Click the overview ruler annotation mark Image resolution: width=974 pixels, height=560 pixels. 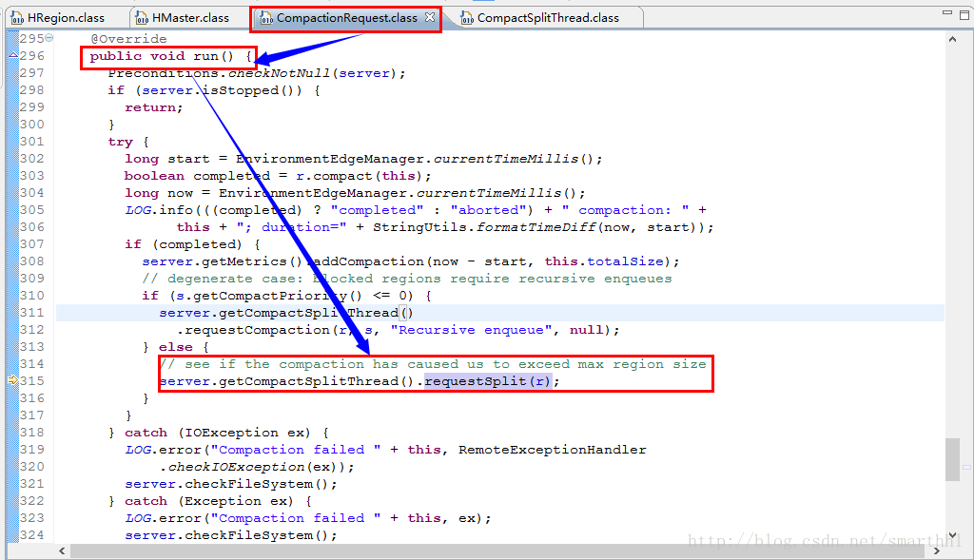(x=966, y=467)
